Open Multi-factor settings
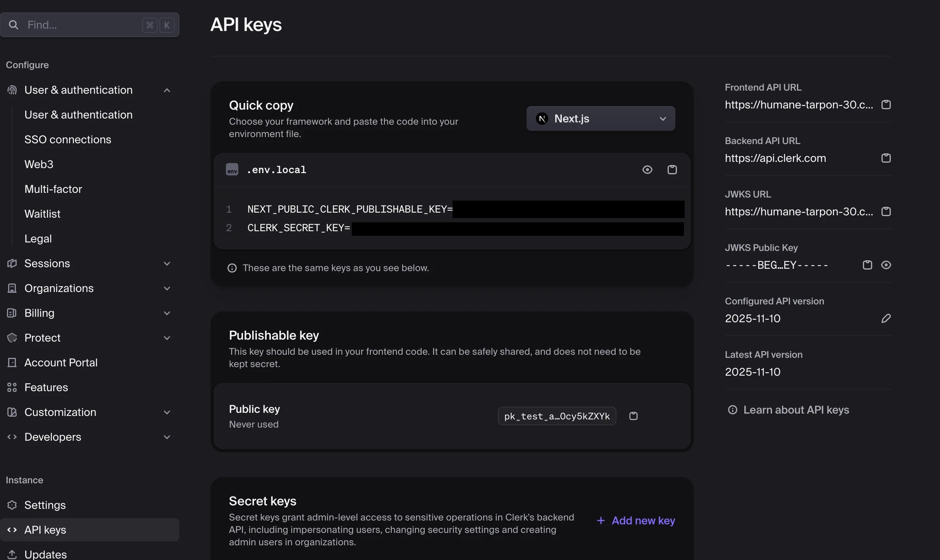The height and width of the screenshot is (560, 940). [x=53, y=189]
